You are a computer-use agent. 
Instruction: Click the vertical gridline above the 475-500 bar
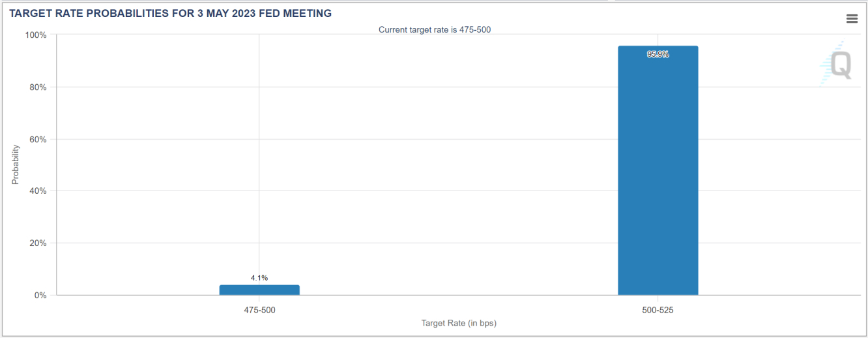point(259,157)
